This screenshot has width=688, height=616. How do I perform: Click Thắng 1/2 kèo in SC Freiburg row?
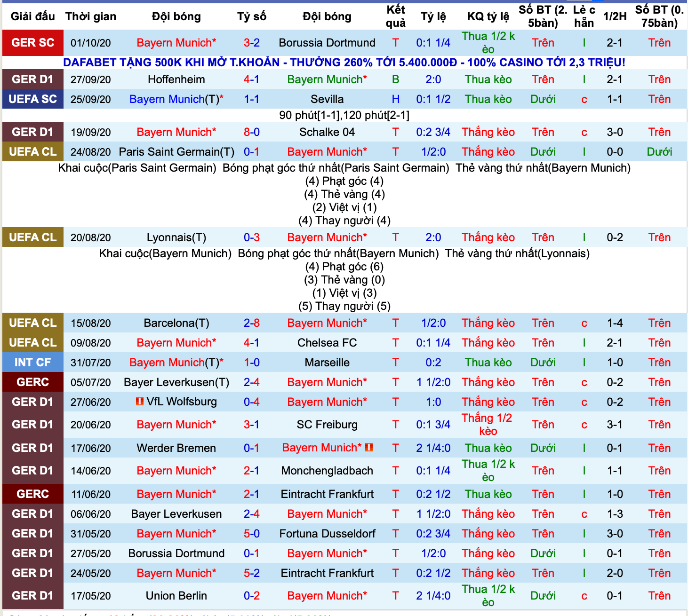pyautogui.click(x=488, y=425)
